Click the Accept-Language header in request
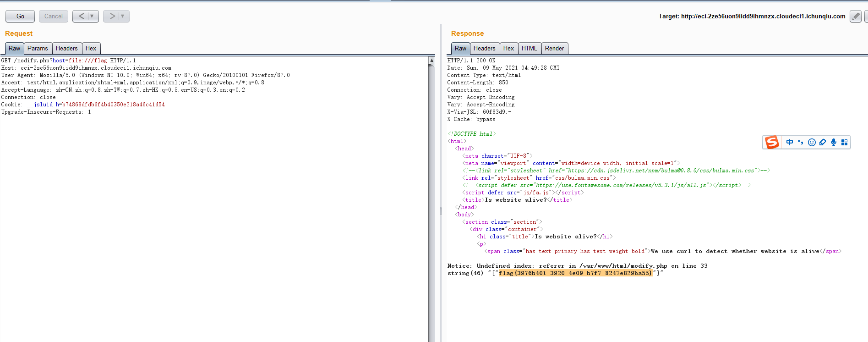Screen dimensions: 868x342 pos(123,90)
